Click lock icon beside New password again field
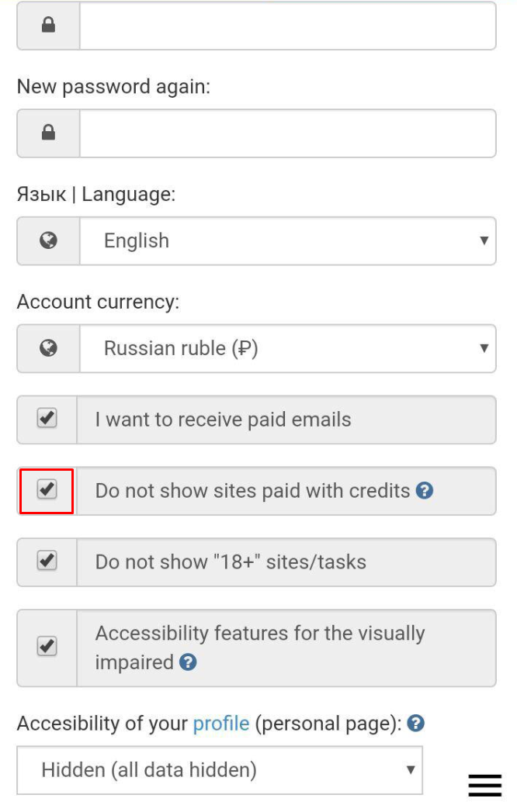The width and height of the screenshot is (517, 812). click(x=48, y=133)
